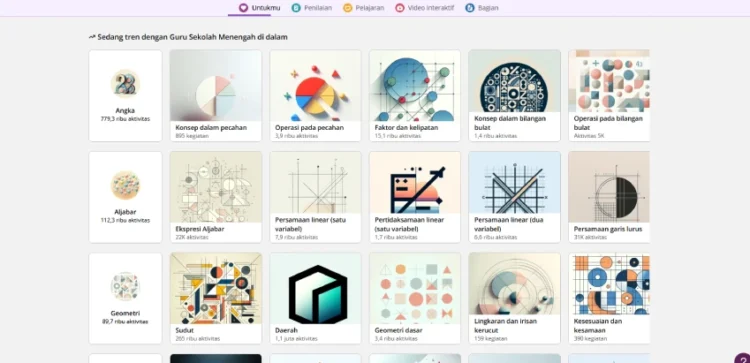Switch to the Penilaian tab
This screenshot has height=363, width=750.
click(x=311, y=8)
